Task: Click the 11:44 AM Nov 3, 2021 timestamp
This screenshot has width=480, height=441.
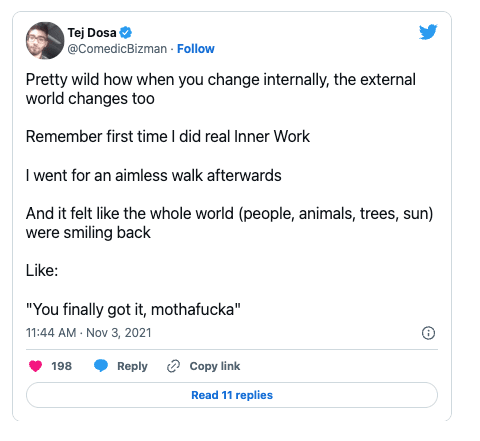Action: (x=89, y=333)
